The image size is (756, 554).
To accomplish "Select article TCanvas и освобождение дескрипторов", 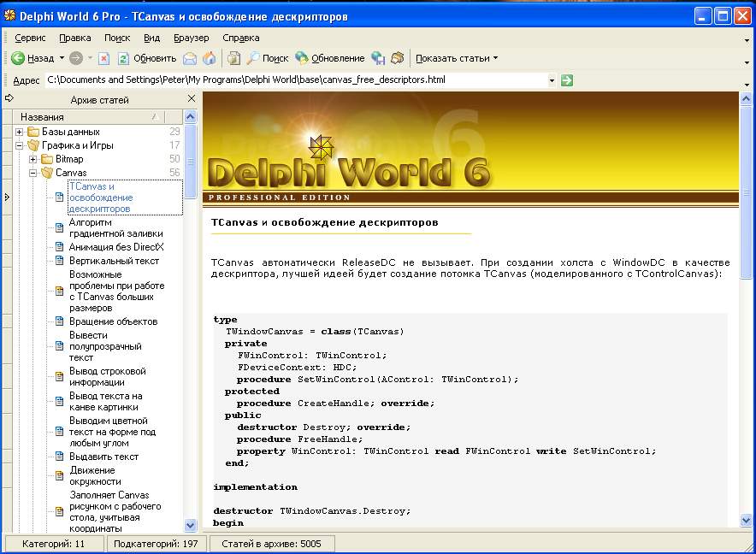I will point(126,197).
